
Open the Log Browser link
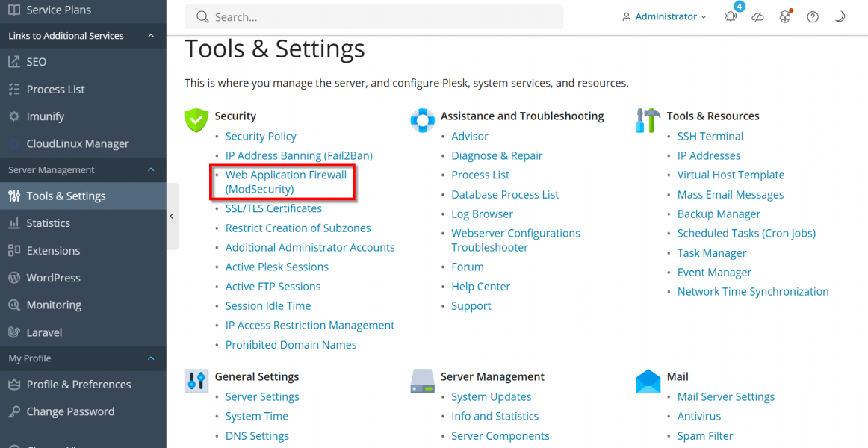click(x=482, y=214)
